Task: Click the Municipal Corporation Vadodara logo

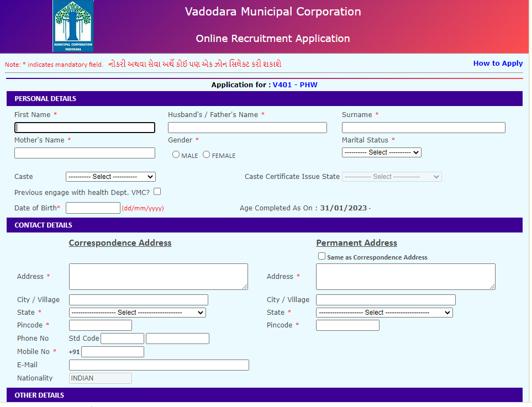Action: [x=72, y=25]
